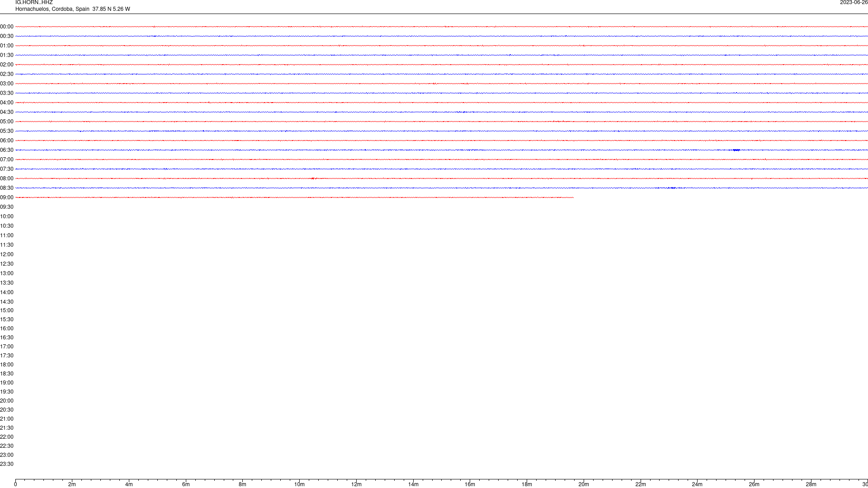Select the 16:30 time row label

click(7, 338)
